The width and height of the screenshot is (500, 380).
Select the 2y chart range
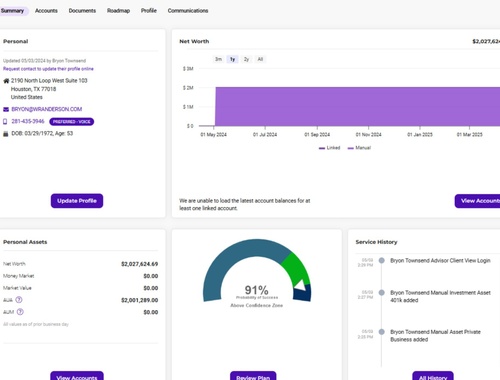click(246, 59)
